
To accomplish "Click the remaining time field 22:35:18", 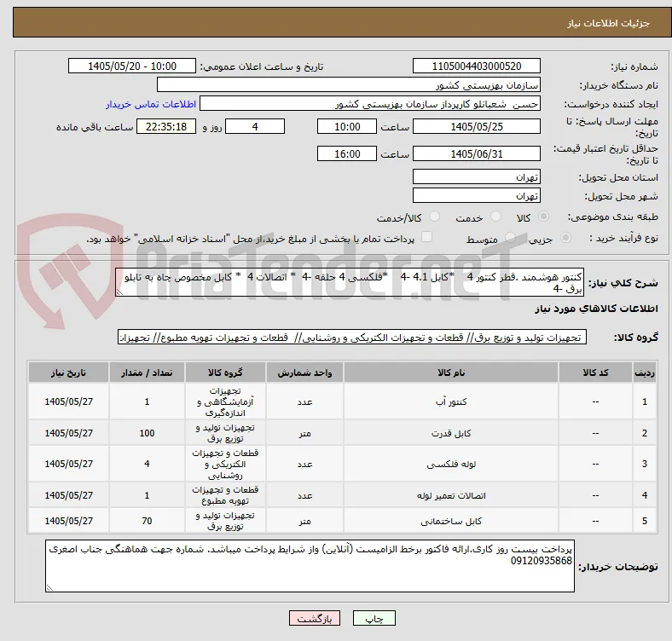I will pos(166,126).
